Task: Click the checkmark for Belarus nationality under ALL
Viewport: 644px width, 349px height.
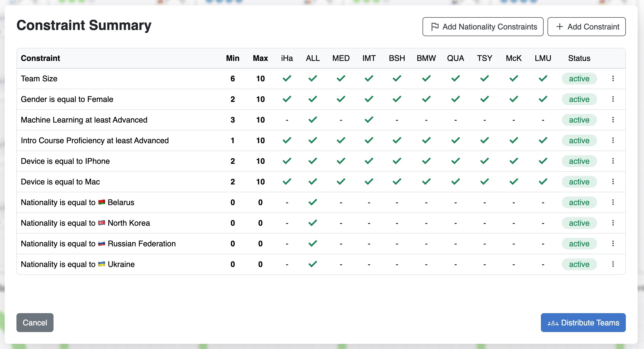Action: point(313,202)
